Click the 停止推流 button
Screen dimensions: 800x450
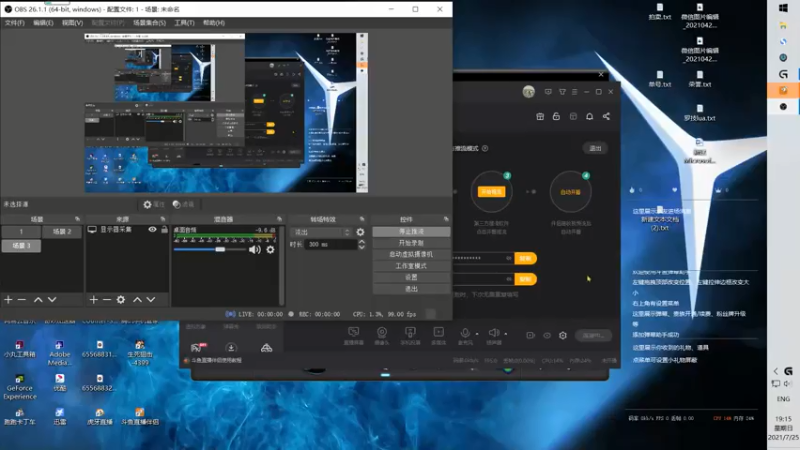[x=411, y=232]
